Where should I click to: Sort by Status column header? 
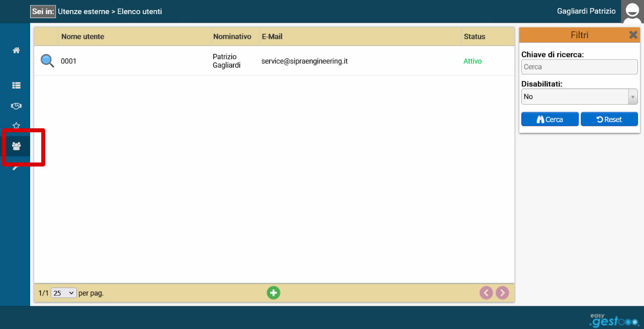475,36
